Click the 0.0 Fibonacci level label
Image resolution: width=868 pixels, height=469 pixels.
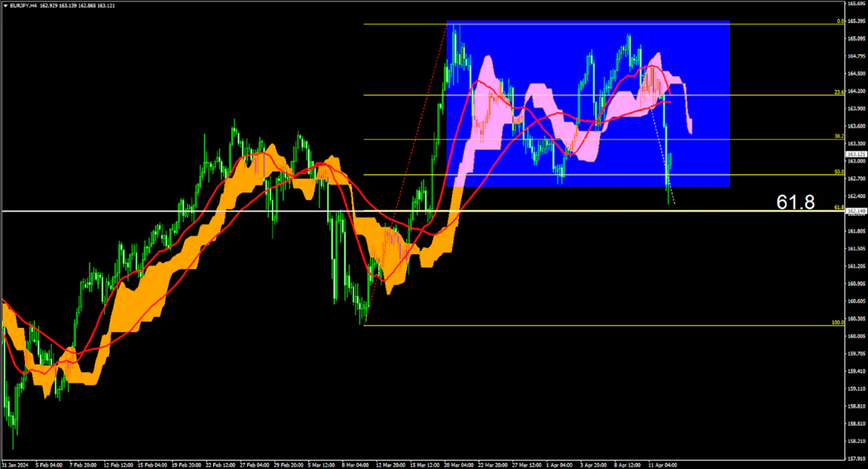tap(841, 21)
